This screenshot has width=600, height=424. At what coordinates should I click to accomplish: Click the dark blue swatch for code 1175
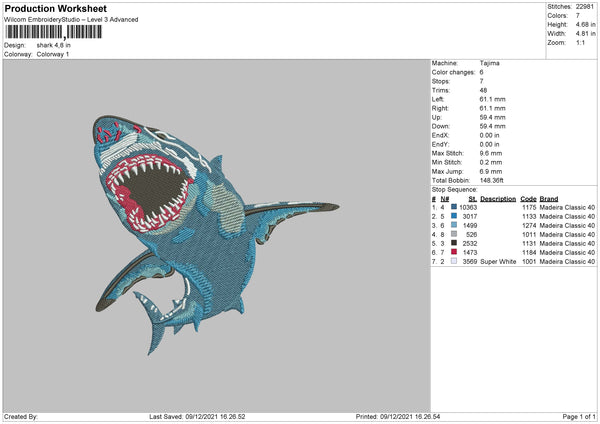click(x=454, y=207)
